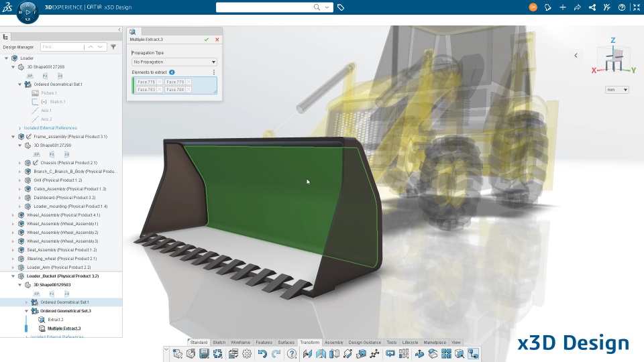Screen dimensions: 644x362
Task: Click the Undo arrow in bottom toolbar
Action: tap(262, 354)
